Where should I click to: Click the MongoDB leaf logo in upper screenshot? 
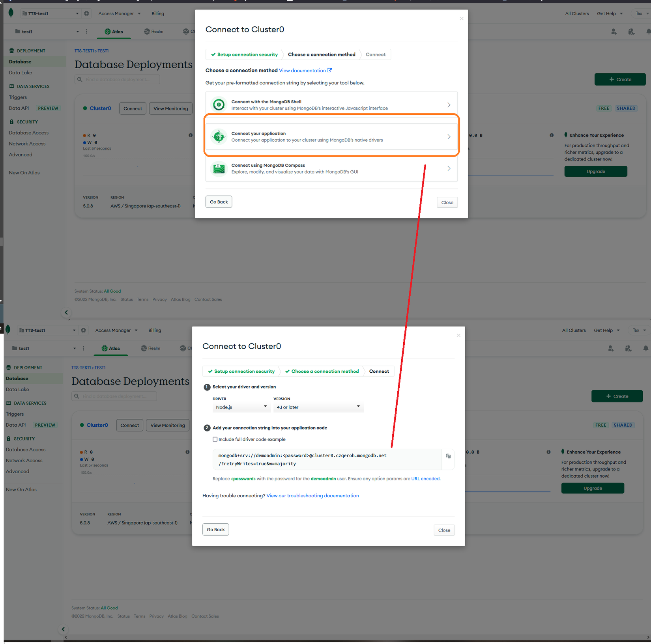point(11,13)
